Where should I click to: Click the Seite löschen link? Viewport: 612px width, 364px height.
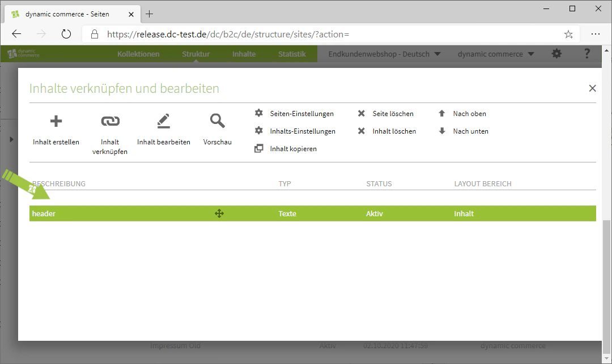pos(393,114)
